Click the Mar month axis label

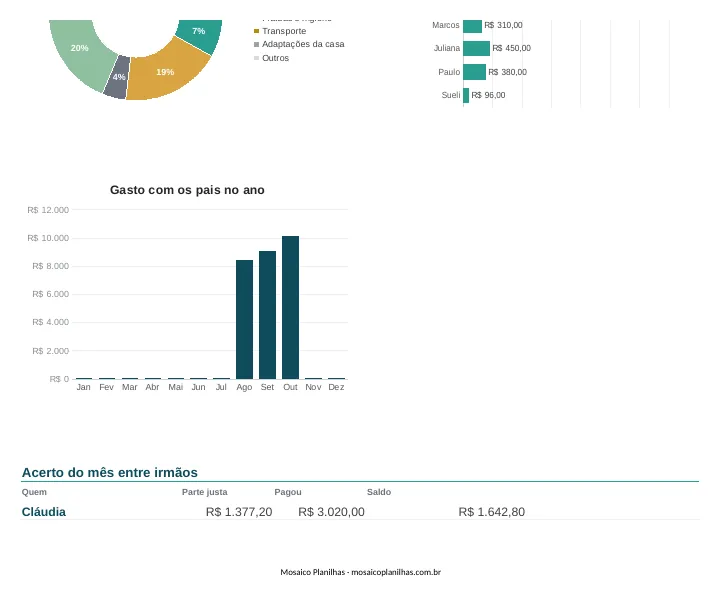click(x=129, y=387)
